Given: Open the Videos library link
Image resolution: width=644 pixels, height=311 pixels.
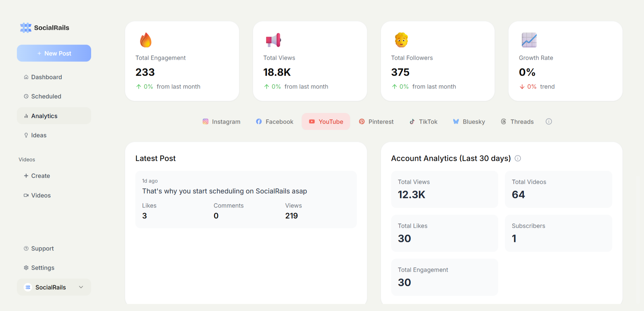Looking at the screenshot, I should click(x=54, y=195).
